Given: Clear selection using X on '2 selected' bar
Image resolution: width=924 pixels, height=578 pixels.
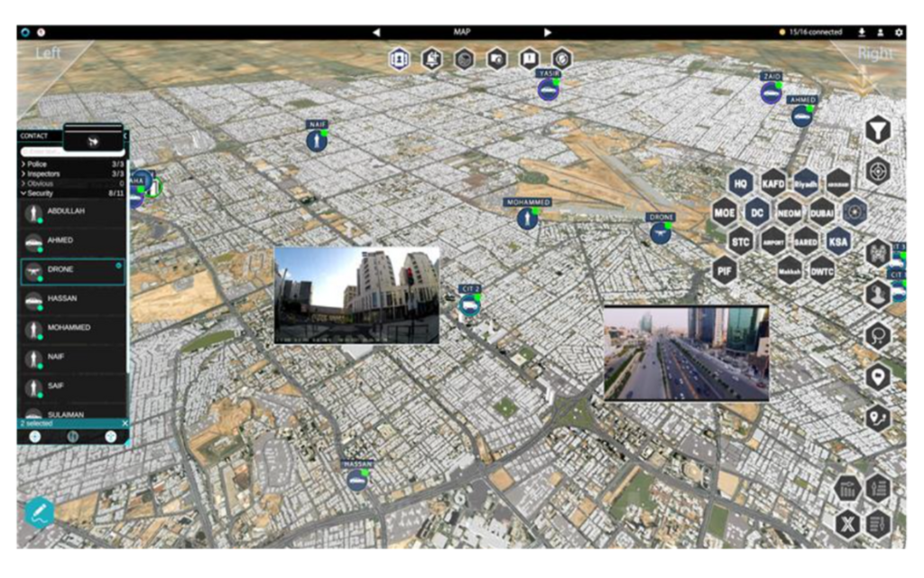Looking at the screenshot, I should [x=123, y=423].
